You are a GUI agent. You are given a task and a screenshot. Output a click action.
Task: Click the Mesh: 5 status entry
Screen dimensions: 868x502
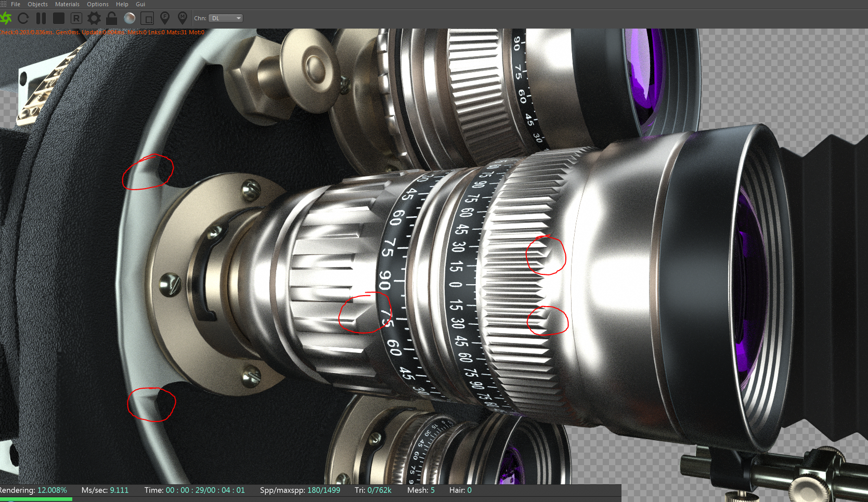coord(421,490)
